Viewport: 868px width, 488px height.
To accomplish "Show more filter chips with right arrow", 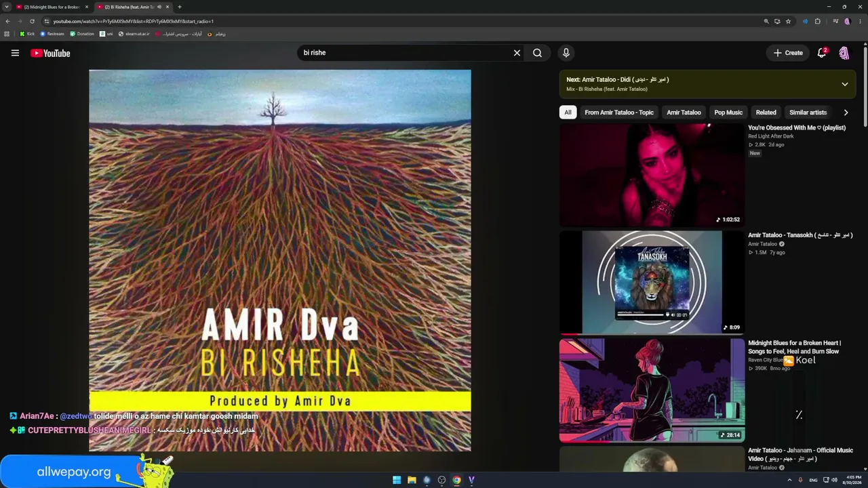I will point(846,113).
